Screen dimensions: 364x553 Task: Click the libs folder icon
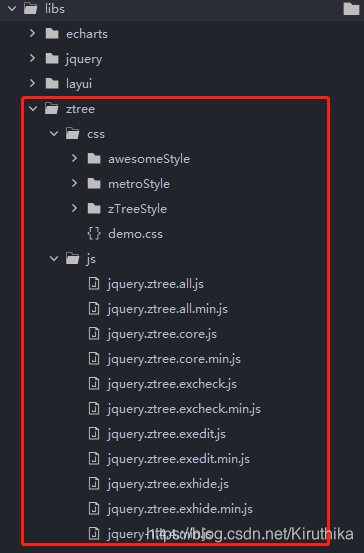coord(31,8)
